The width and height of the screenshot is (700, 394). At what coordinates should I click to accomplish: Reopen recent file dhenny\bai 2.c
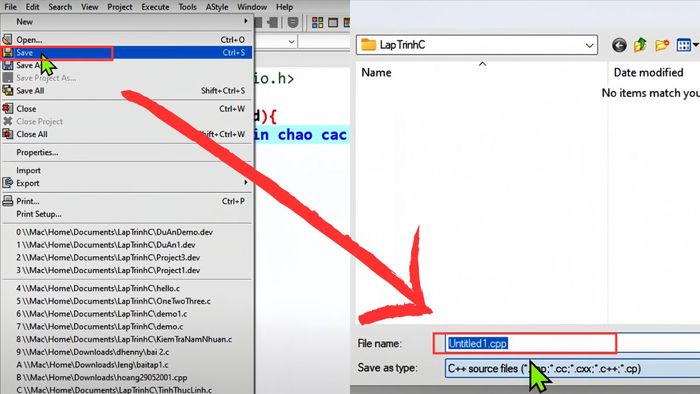[126, 352]
